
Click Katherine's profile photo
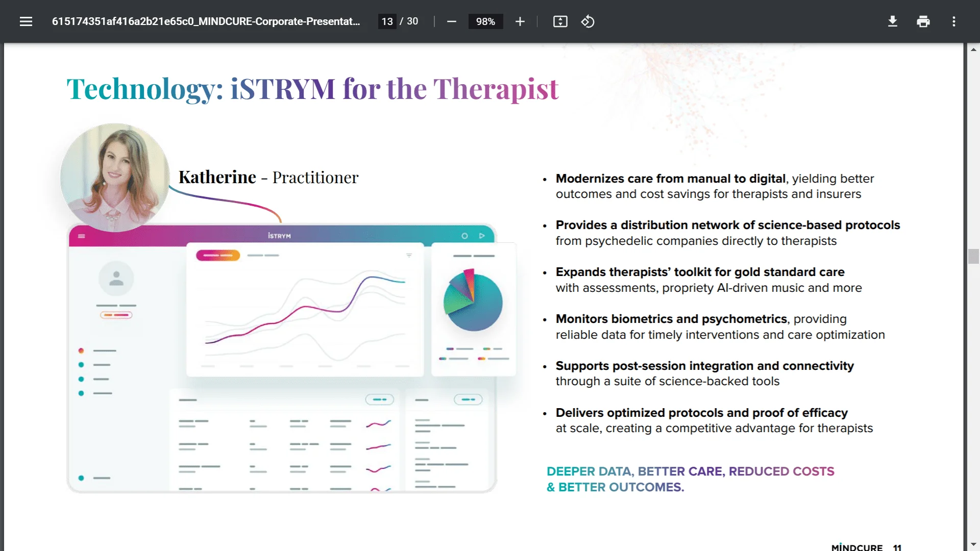pyautogui.click(x=115, y=177)
